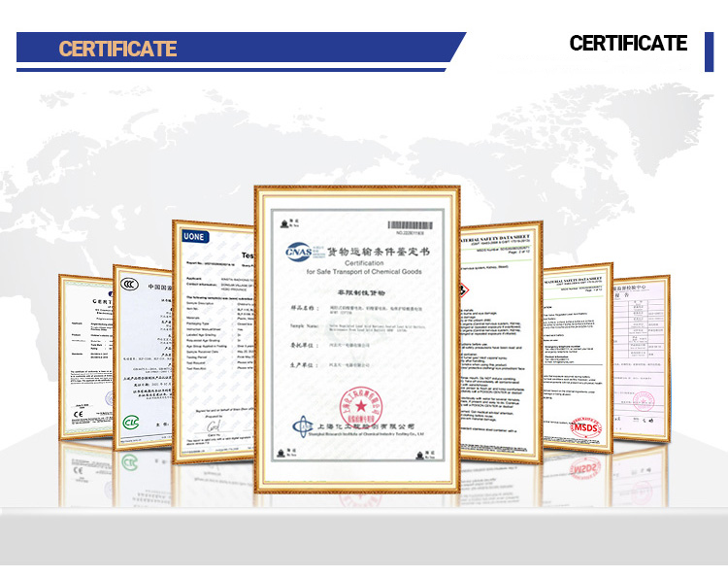The image size is (728, 577).
Task: Open the MSDS-stamped data sheet thumbnail
Action: tap(579, 357)
